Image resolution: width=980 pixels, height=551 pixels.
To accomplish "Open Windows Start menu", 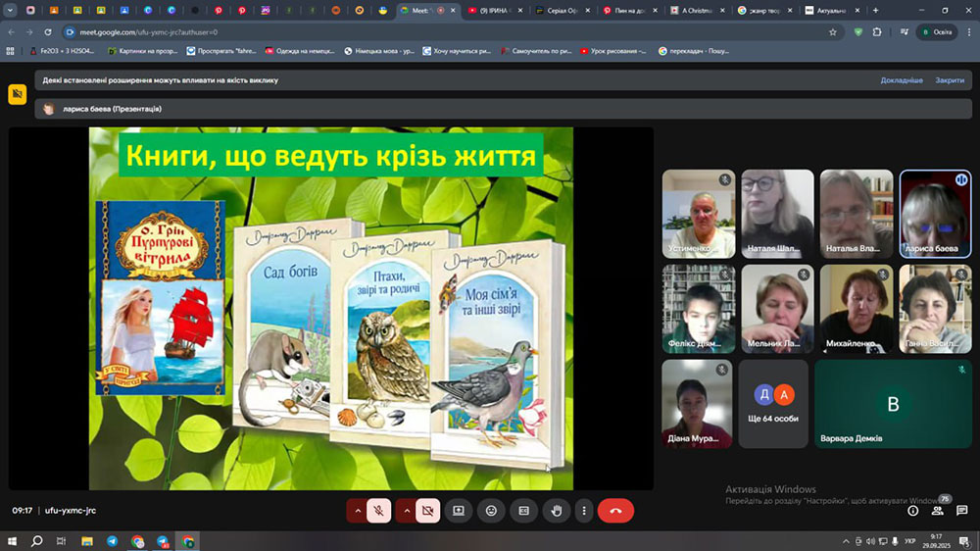I will click(x=12, y=541).
